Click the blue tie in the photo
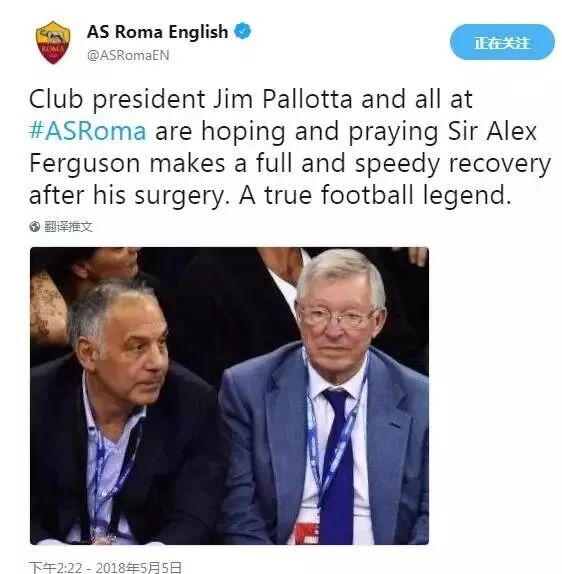This screenshot has width=562, height=574. coord(337,465)
